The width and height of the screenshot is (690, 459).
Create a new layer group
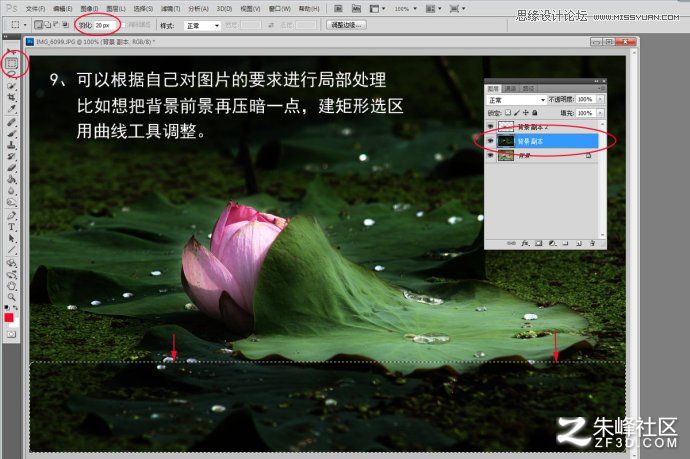[565, 243]
